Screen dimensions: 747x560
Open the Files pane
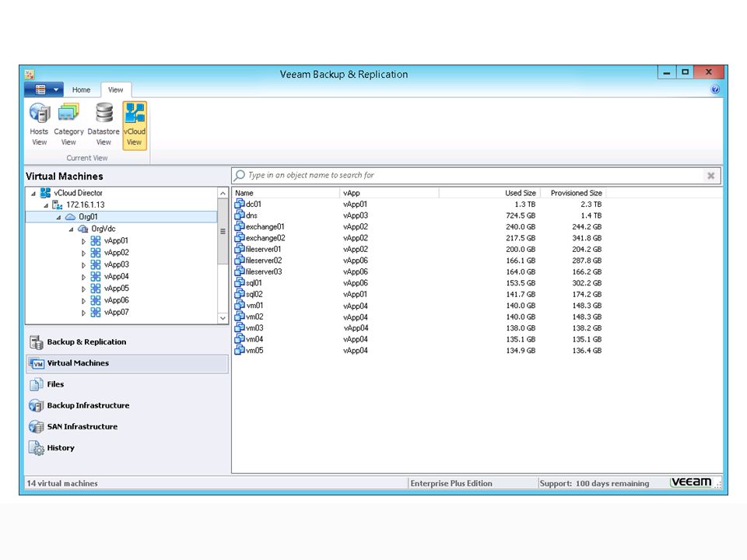click(127, 384)
